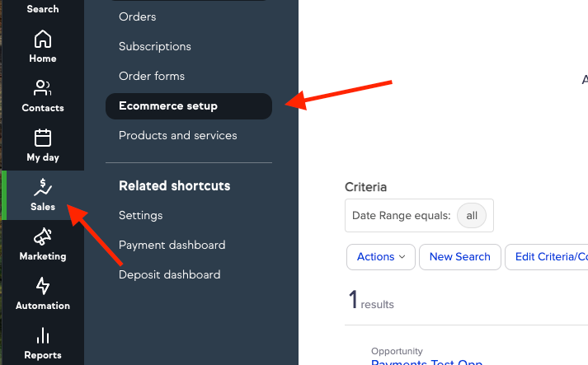
Task: Open the Orders menu item
Action: point(137,16)
